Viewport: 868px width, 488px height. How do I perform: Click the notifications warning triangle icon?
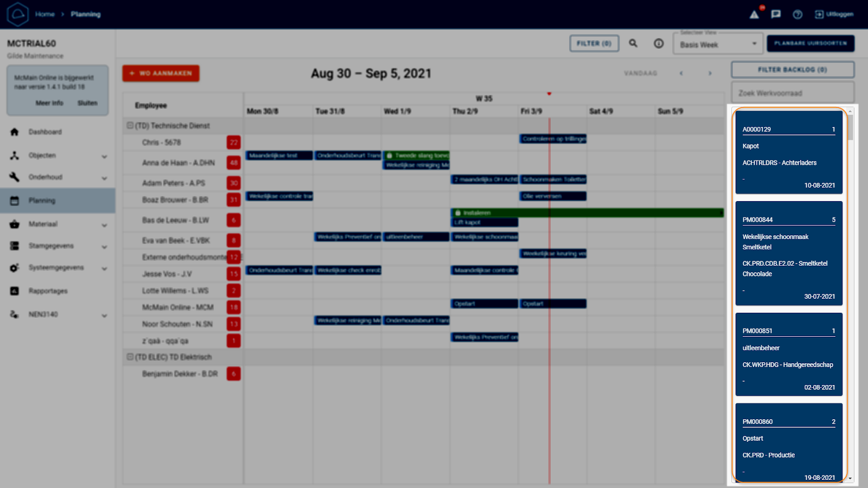(x=754, y=15)
